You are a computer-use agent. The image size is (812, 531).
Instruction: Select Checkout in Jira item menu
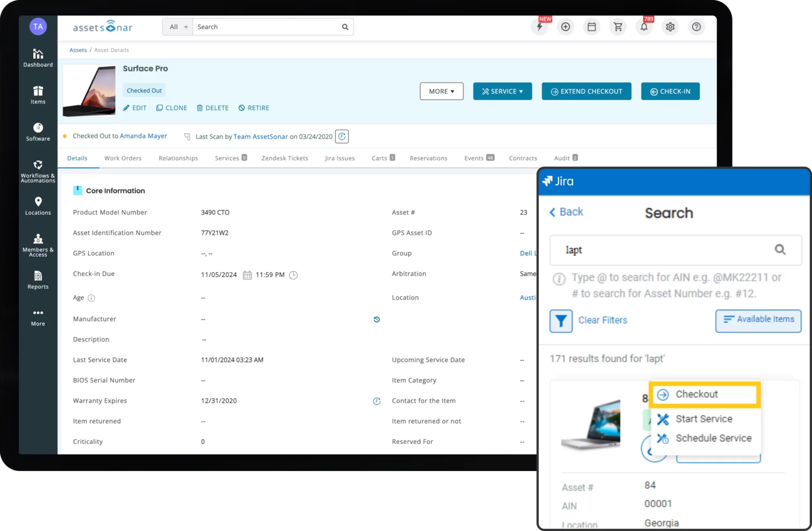coord(705,395)
